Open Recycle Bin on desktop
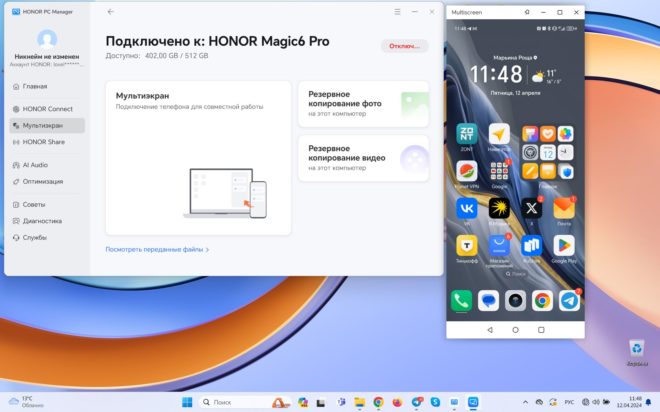660x412 pixels. 637,353
